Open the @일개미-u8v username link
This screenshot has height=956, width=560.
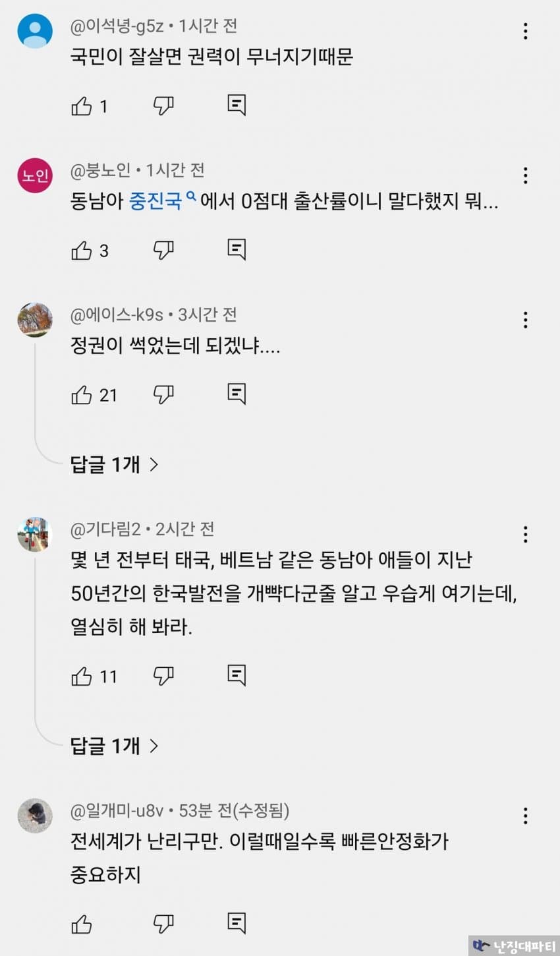point(117,810)
